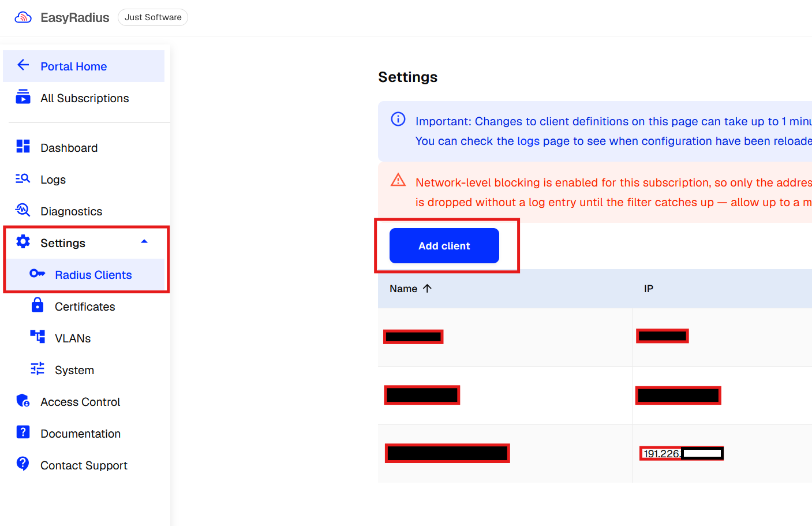Image resolution: width=812 pixels, height=526 pixels.
Task: Open the Certificates settings page
Action: (85, 307)
